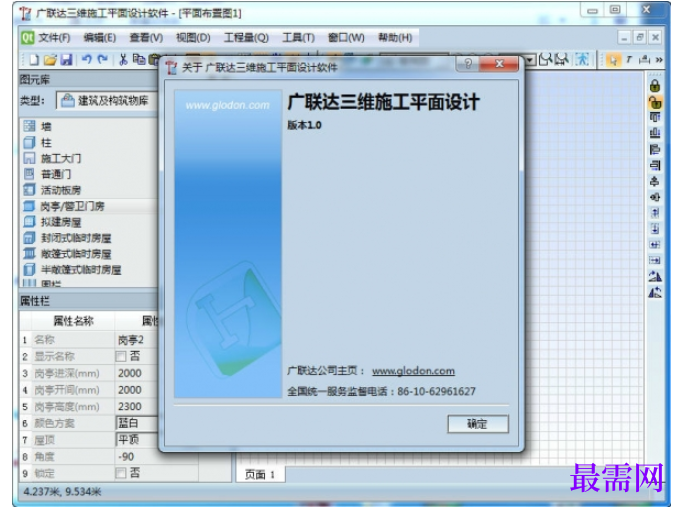Click the Undo arrow icon
The width and height of the screenshot is (682, 509).
[87, 59]
